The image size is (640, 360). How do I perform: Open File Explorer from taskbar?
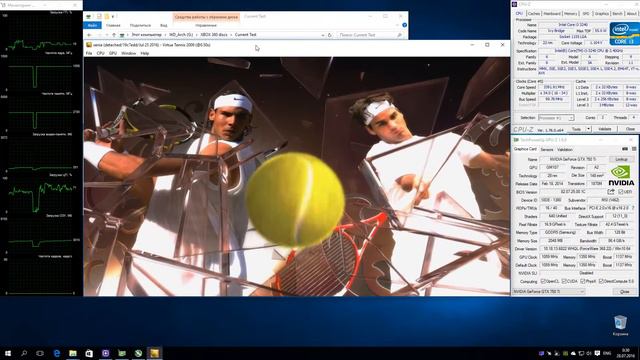tap(73, 353)
